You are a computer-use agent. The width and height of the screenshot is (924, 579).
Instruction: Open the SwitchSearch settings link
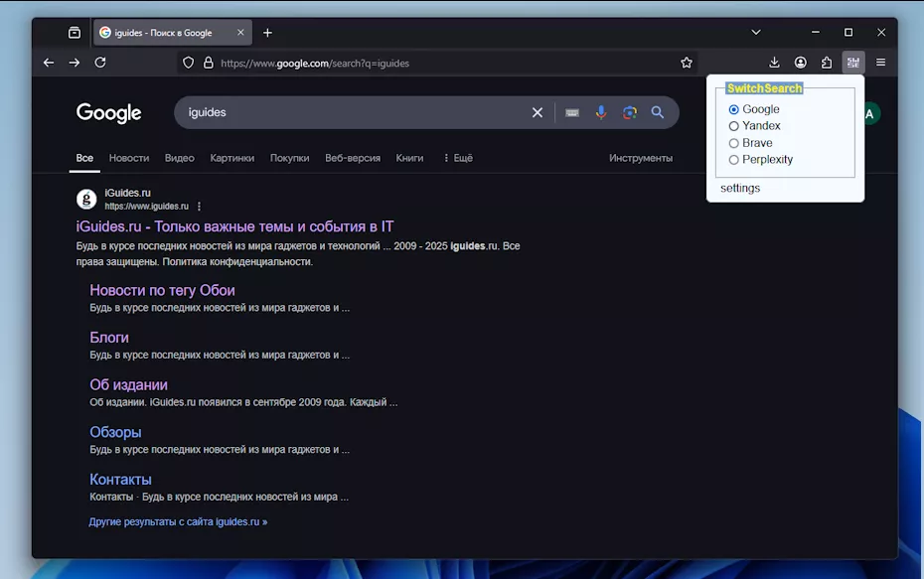740,188
